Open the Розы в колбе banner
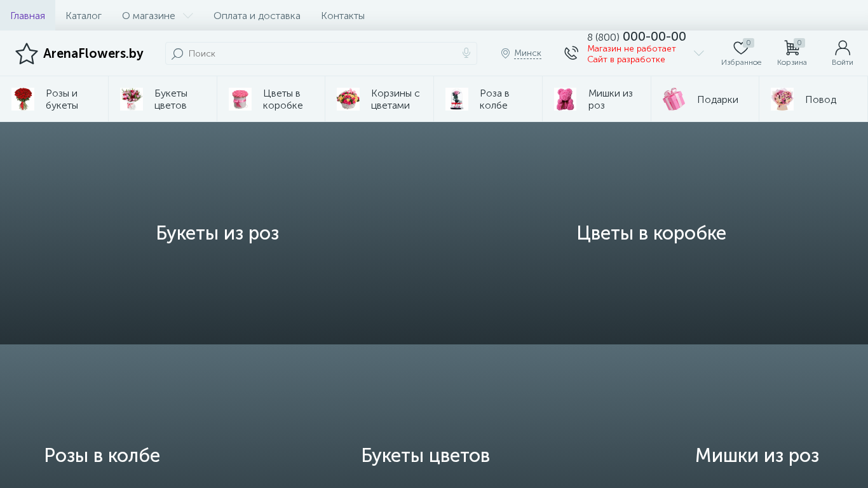 pos(102,456)
